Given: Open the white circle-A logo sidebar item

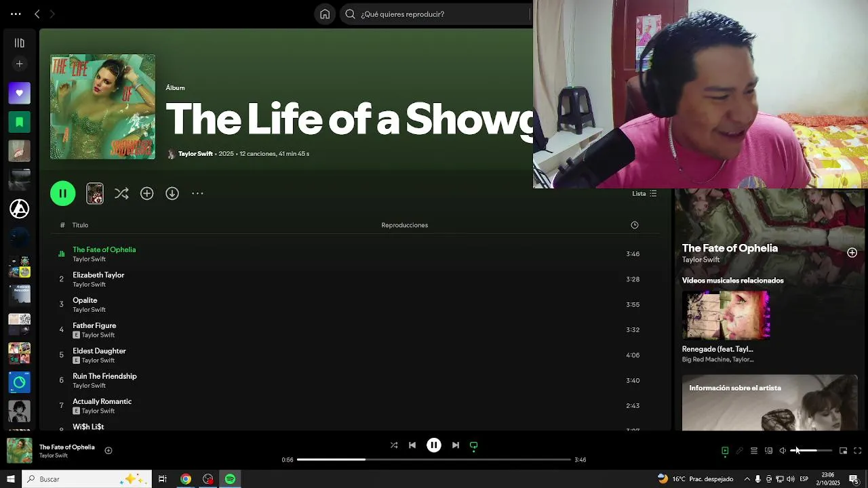Looking at the screenshot, I should (20, 209).
